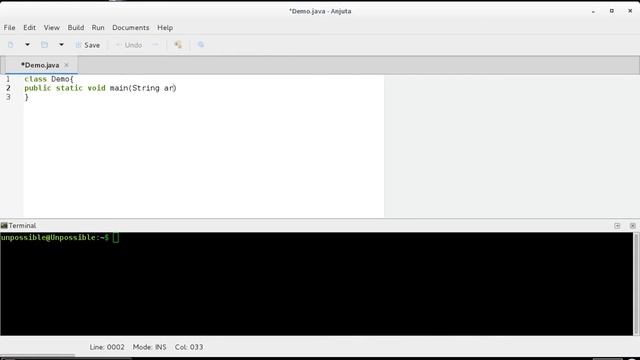The image size is (640, 360).
Task: Minimize the Anjuta window
Action: click(593, 11)
